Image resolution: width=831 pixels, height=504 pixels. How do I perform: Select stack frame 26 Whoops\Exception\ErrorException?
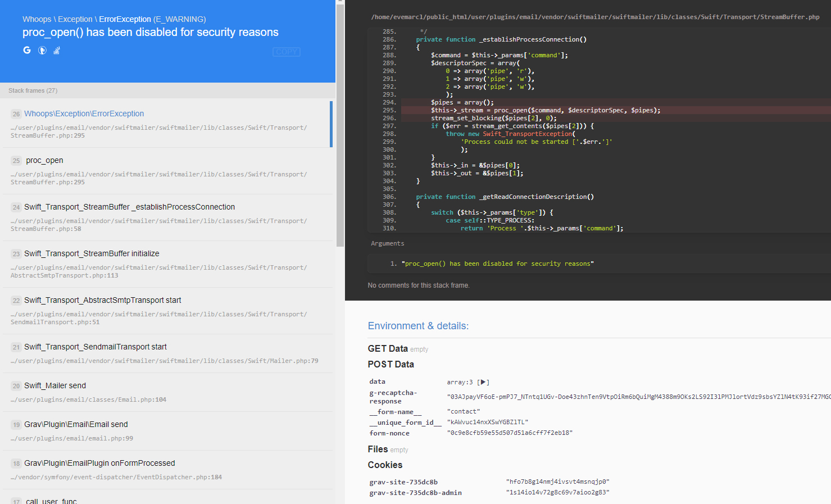coord(166,124)
